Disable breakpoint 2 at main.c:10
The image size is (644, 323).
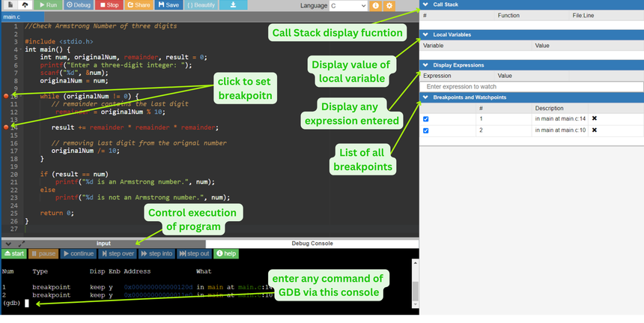point(425,130)
